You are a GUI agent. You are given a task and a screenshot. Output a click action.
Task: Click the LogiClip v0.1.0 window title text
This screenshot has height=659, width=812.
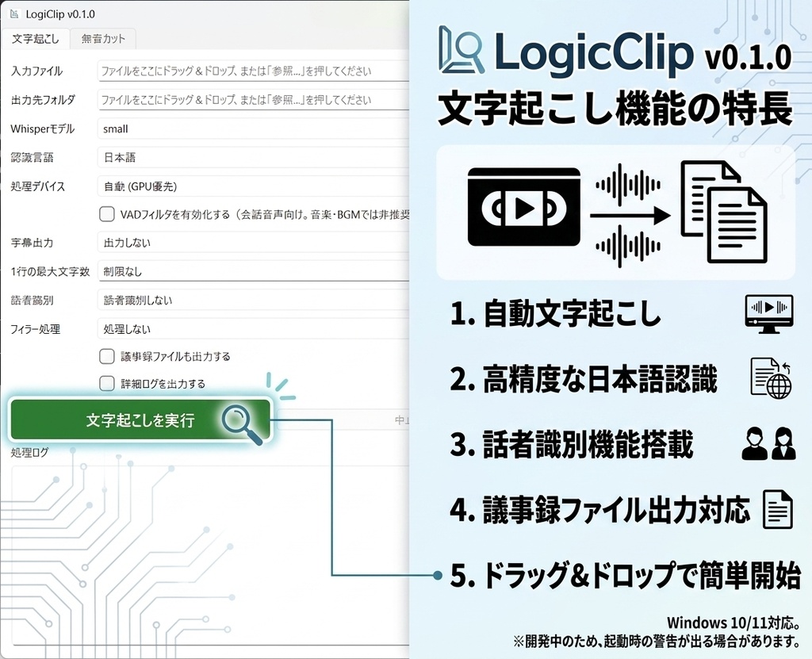[x=60, y=14]
